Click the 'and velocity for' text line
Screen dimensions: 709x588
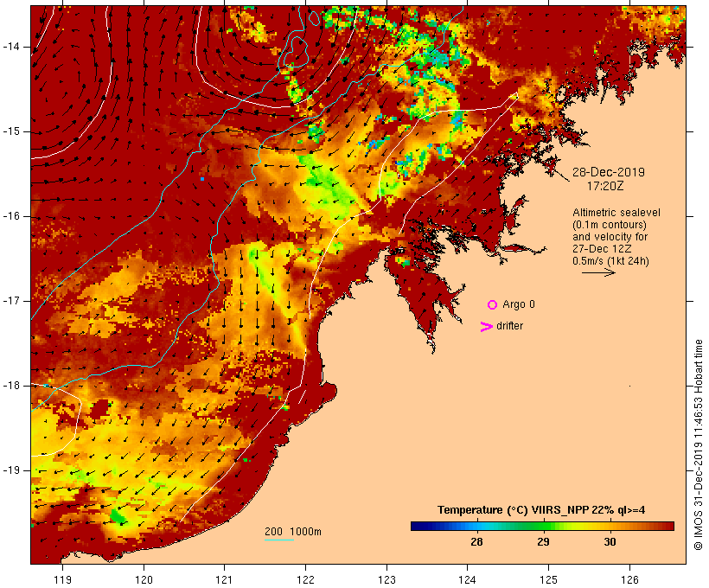(x=610, y=237)
